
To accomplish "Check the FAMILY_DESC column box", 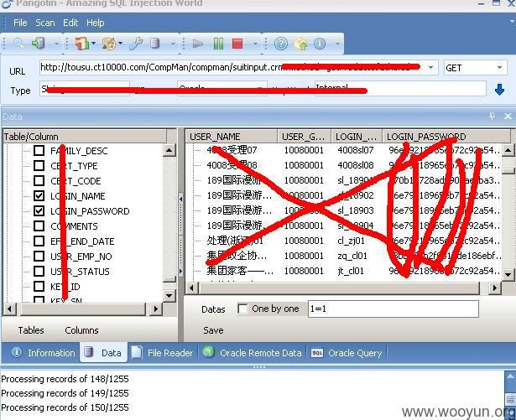I will 39,151.
